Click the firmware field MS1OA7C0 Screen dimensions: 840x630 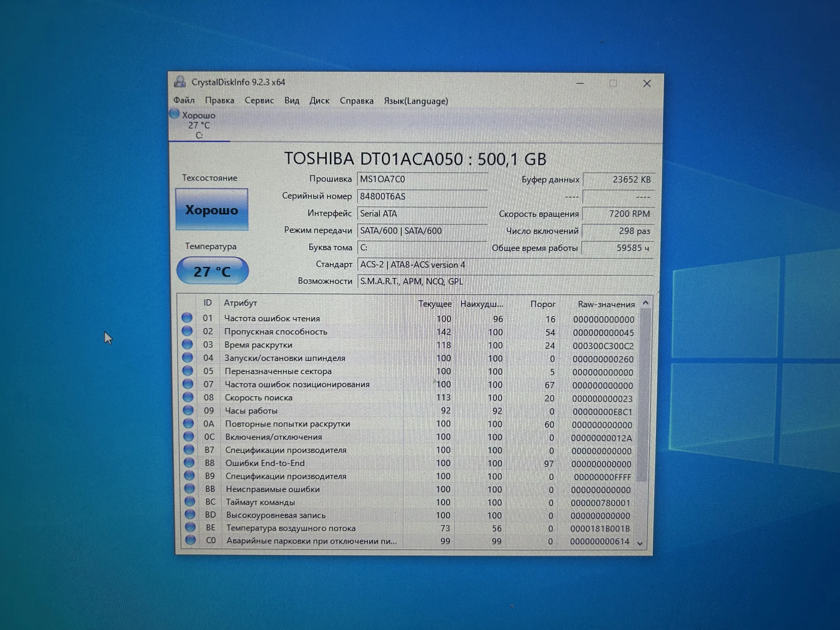(423, 179)
